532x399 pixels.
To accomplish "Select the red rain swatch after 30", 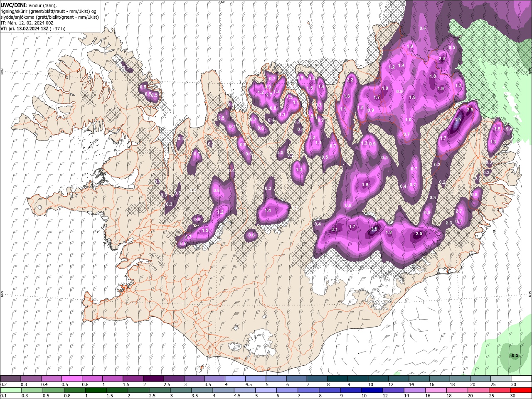I will point(520,390).
